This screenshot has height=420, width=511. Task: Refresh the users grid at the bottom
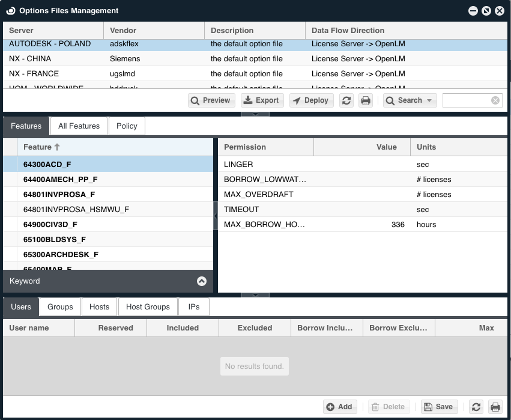point(476,407)
